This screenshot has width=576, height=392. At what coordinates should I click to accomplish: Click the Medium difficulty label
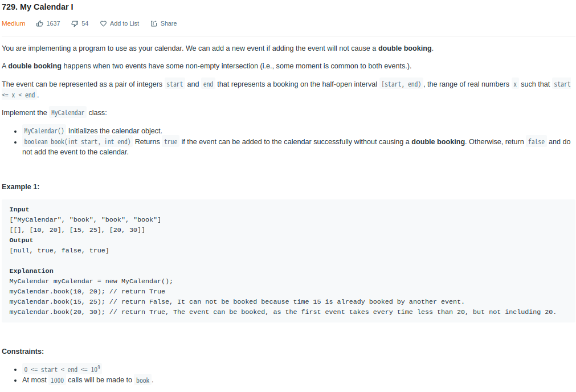[x=14, y=23]
